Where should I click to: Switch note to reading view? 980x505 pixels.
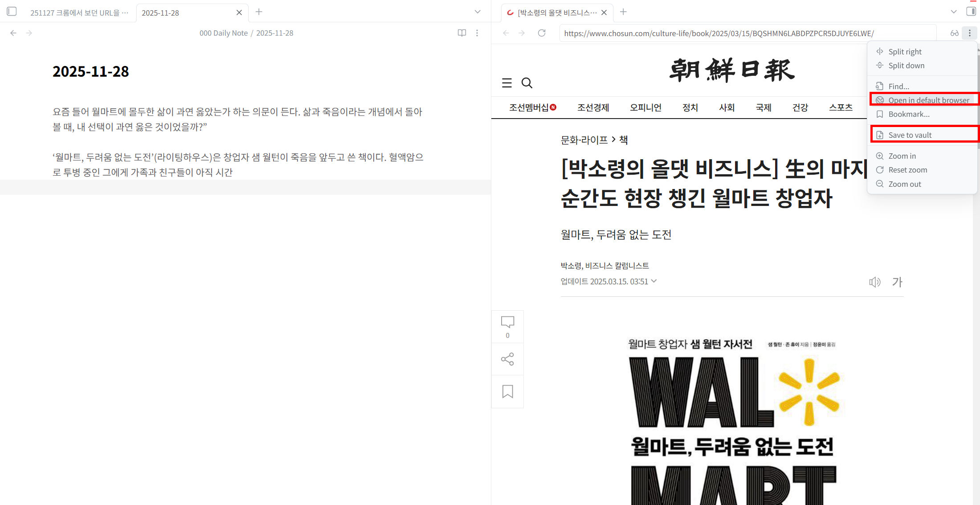click(462, 33)
